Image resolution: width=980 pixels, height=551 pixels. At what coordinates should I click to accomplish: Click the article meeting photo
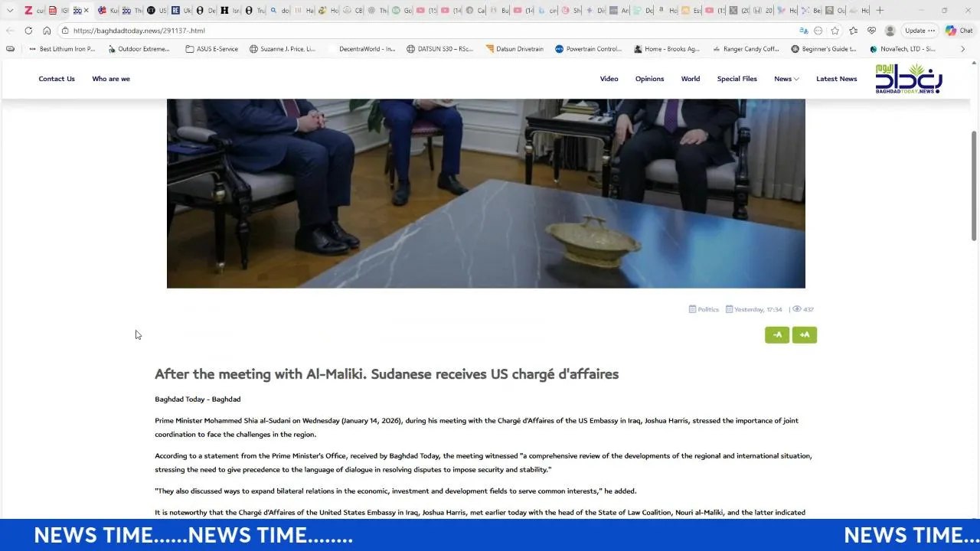[486, 194]
